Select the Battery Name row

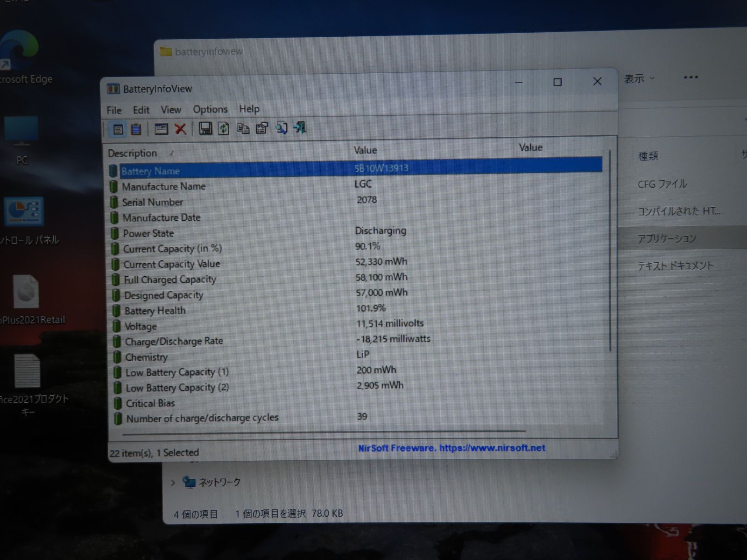(356, 168)
